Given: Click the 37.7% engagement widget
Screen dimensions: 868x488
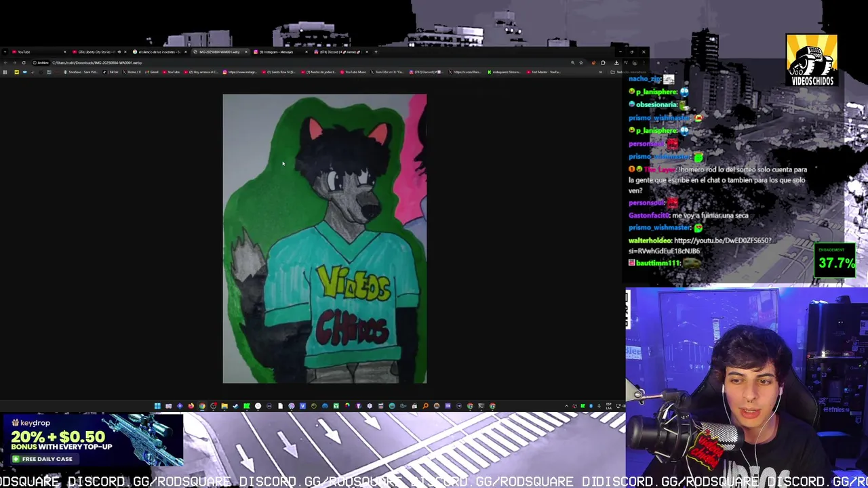Looking at the screenshot, I should point(835,261).
